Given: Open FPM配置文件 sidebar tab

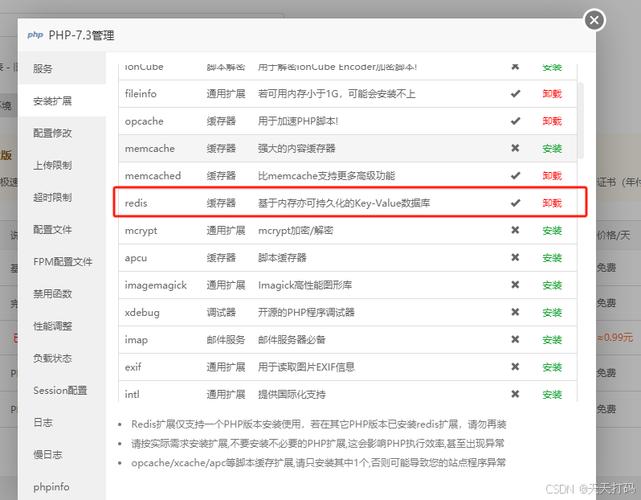Looking at the screenshot, I should [62, 262].
